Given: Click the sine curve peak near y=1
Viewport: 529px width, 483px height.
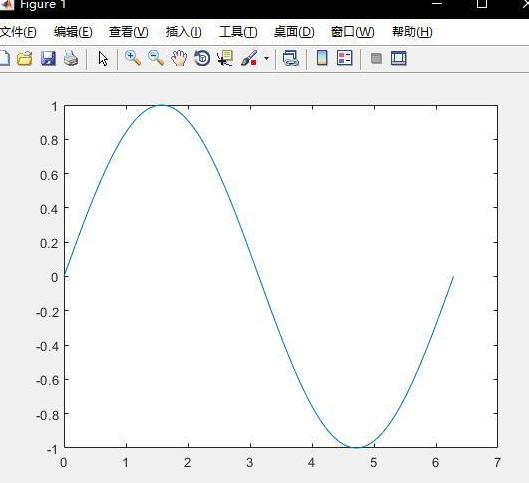Looking at the screenshot, I should pos(162,105).
